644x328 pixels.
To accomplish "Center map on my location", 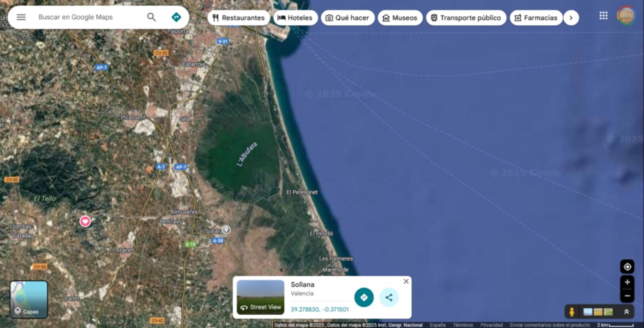I will (627, 267).
